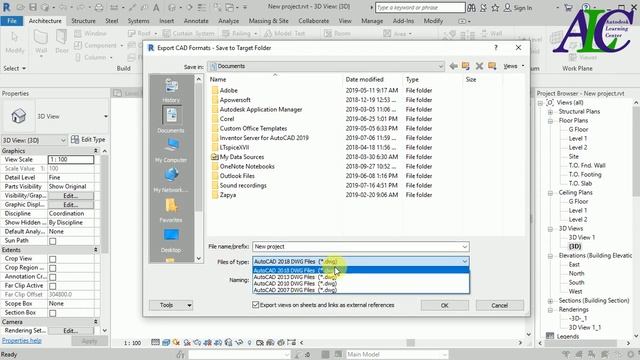The height and width of the screenshot is (360, 640).
Task: Click the Visibility/Graphics Edit button
Action: 71,196
